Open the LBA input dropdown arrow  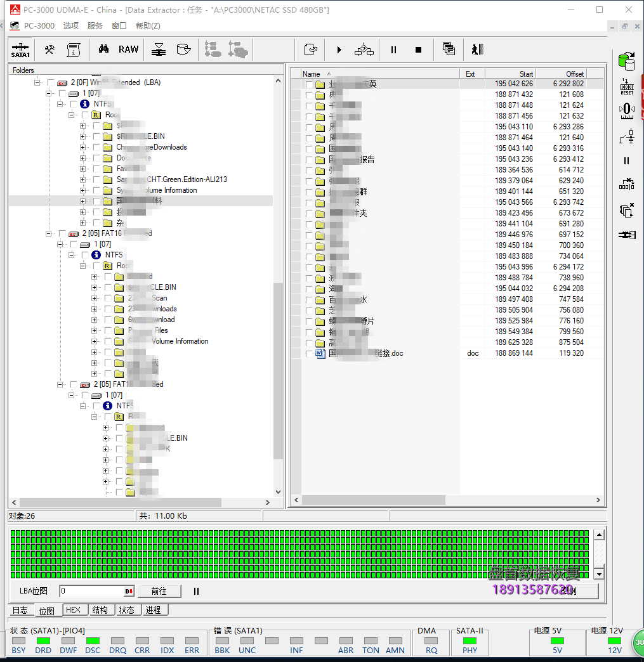(x=129, y=591)
